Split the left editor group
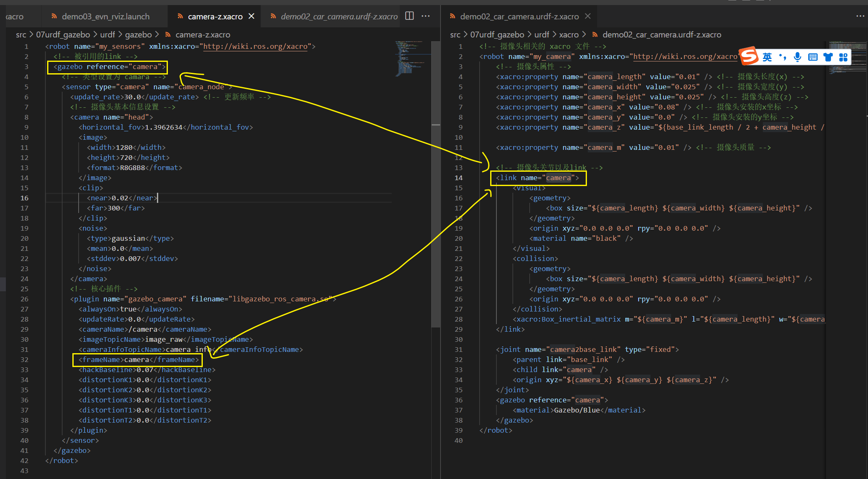This screenshot has height=479, width=868. coord(409,16)
